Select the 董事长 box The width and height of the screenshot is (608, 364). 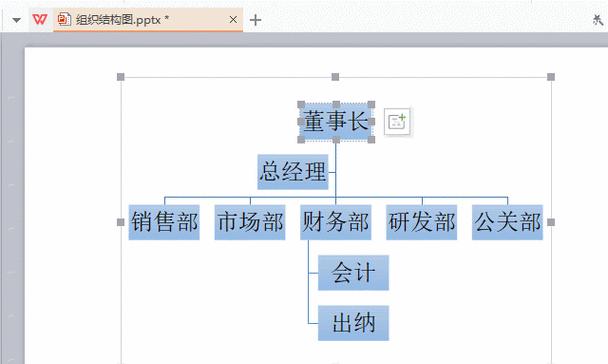tap(336, 122)
